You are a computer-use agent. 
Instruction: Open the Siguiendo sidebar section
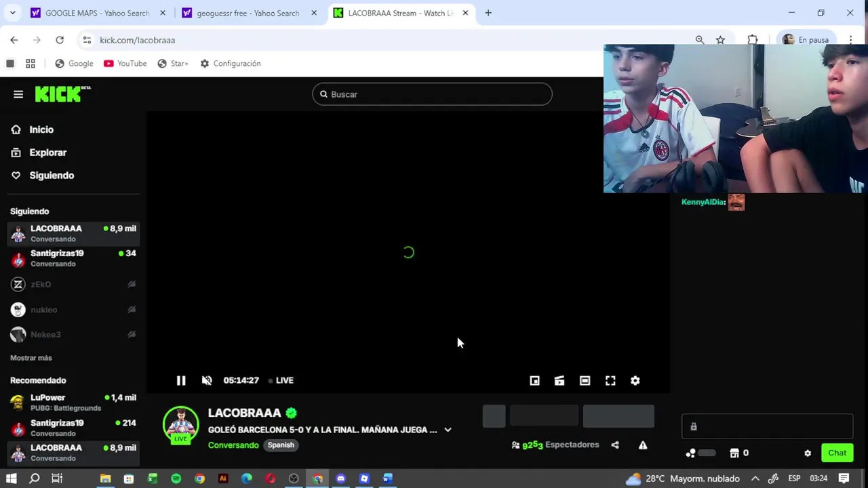pos(52,176)
